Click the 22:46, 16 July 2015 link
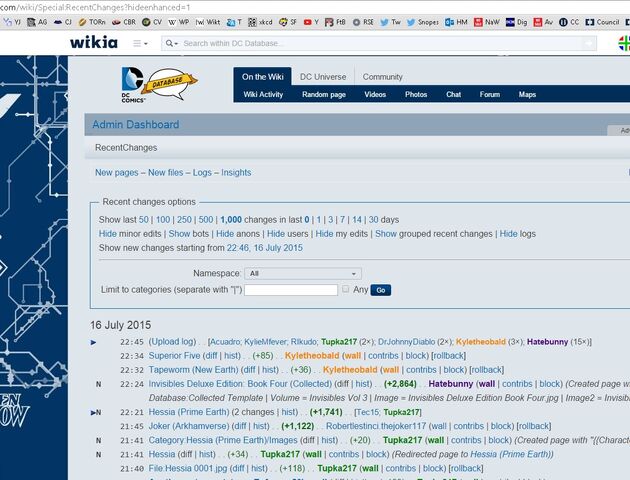The height and width of the screenshot is (480, 630). point(264,248)
